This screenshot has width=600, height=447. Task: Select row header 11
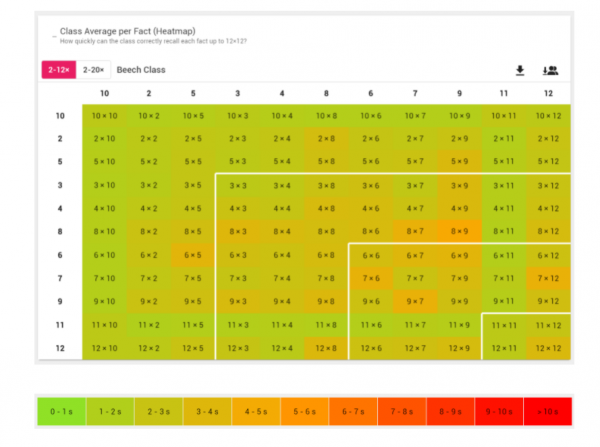(60, 324)
